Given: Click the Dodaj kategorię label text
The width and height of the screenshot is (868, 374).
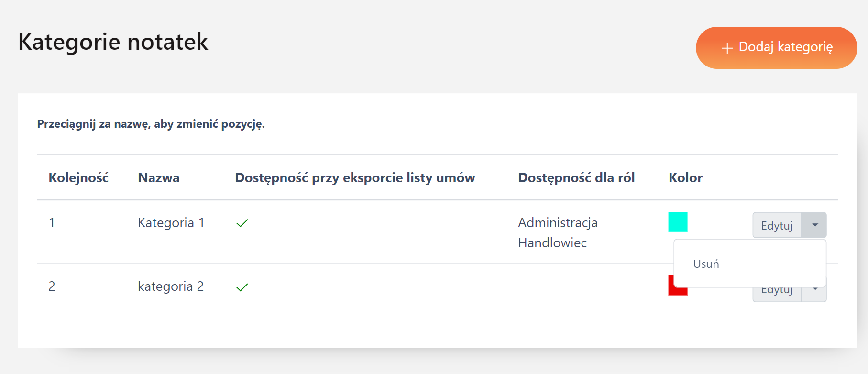Looking at the screenshot, I should tap(786, 47).
